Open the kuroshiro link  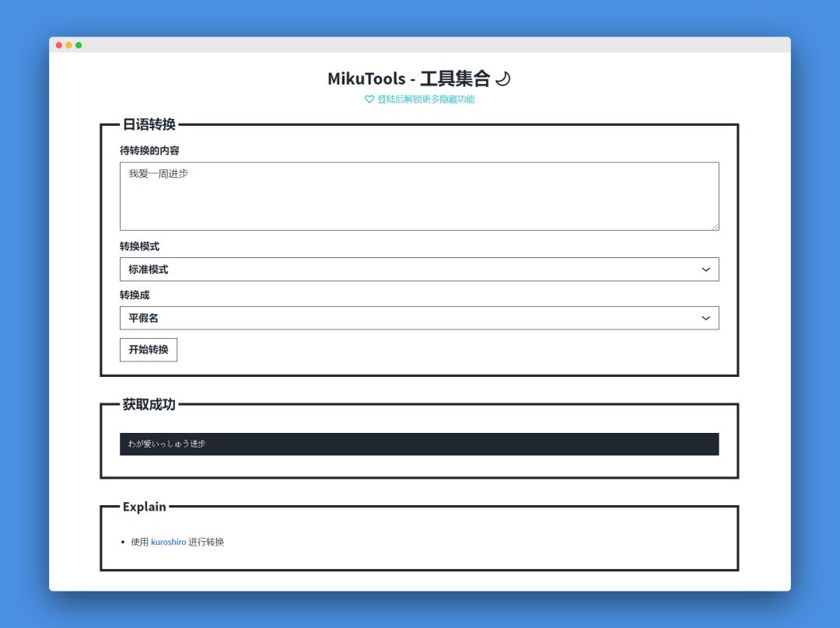pos(168,542)
